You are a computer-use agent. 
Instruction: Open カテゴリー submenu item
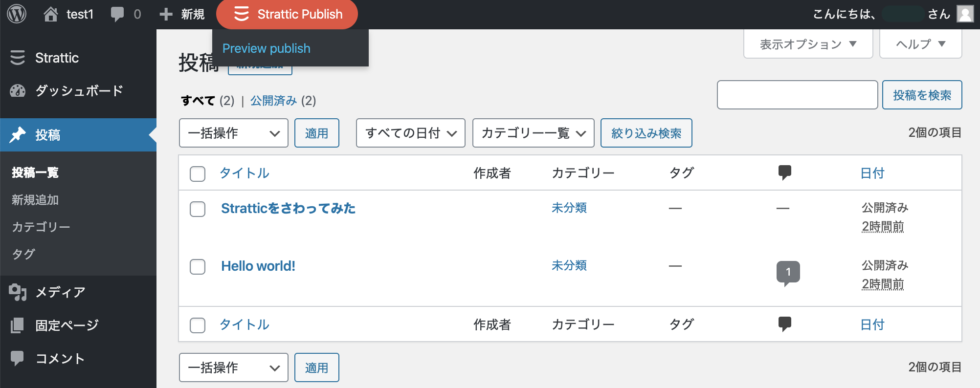pos(41,227)
